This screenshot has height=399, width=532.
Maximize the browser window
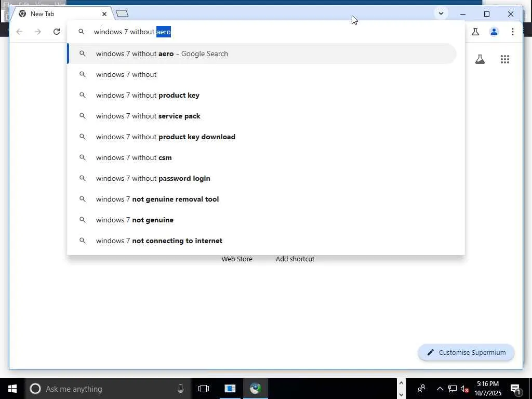coord(486,14)
